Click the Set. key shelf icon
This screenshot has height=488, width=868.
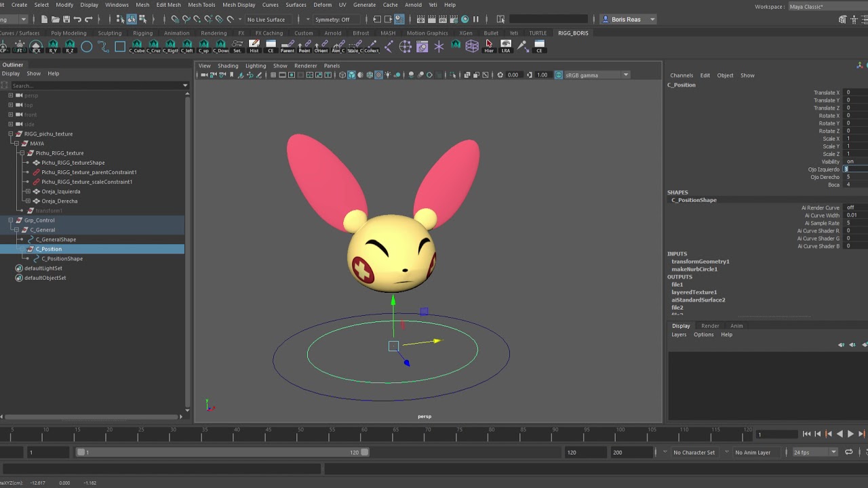(237, 46)
